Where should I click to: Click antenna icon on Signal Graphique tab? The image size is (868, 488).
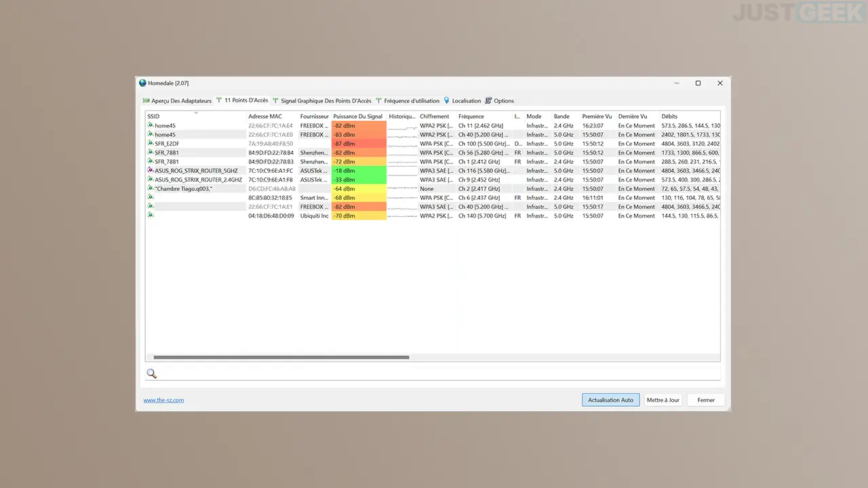(x=275, y=100)
